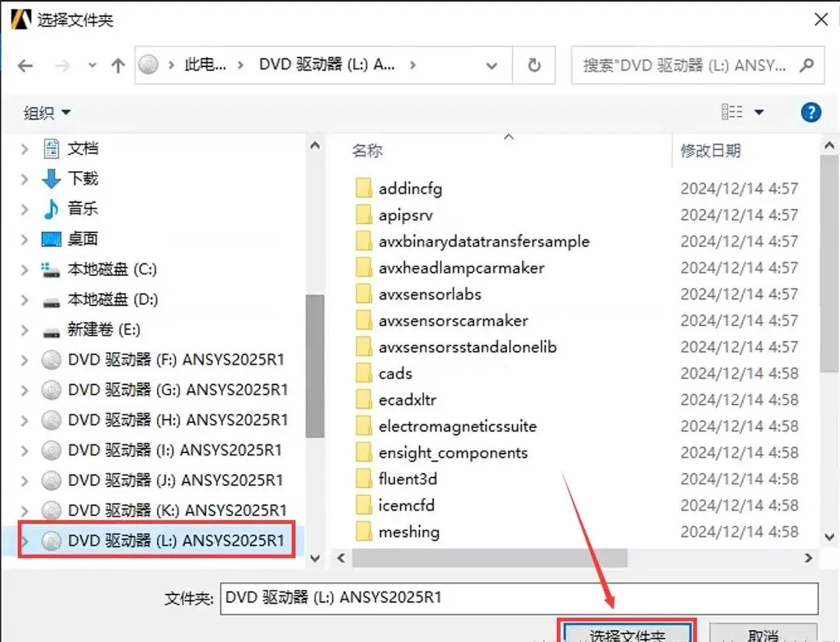Expand the 下载 tree node
Viewport: 840px width, 642px height.
click(x=24, y=179)
